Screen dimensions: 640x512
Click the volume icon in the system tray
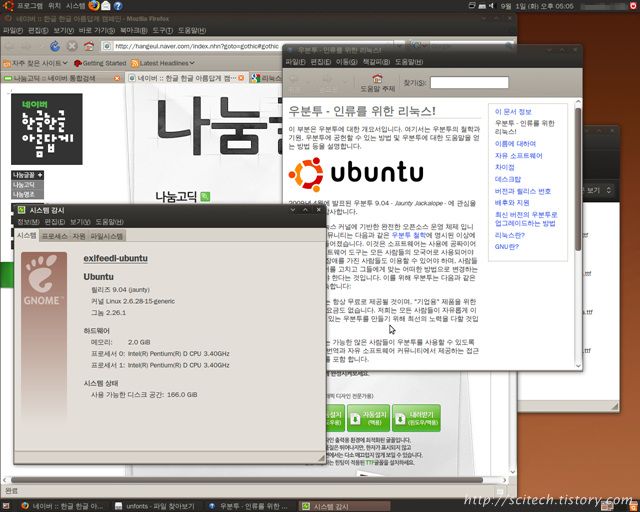[491, 6]
